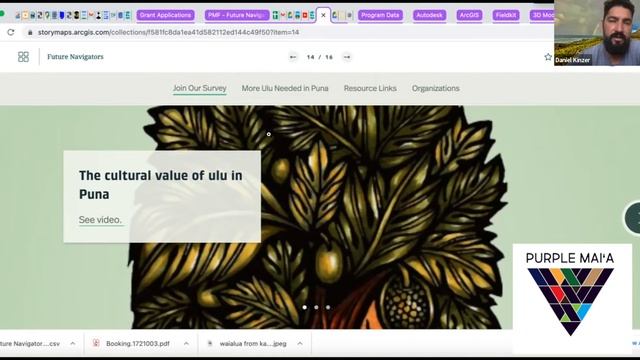Viewport: 640px width, 360px height.
Task: Open the collection overview grid icon
Action: coord(23,57)
